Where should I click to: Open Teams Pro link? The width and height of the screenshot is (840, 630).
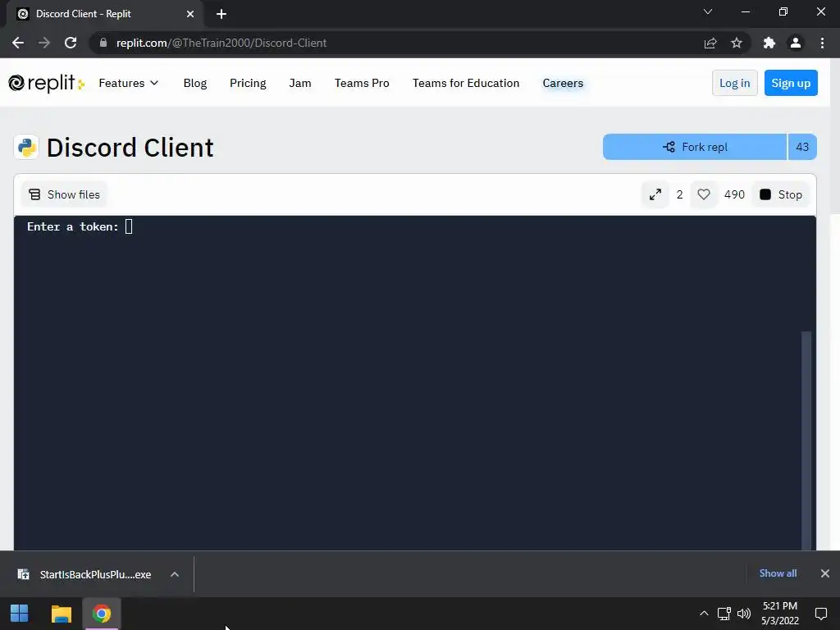[362, 83]
